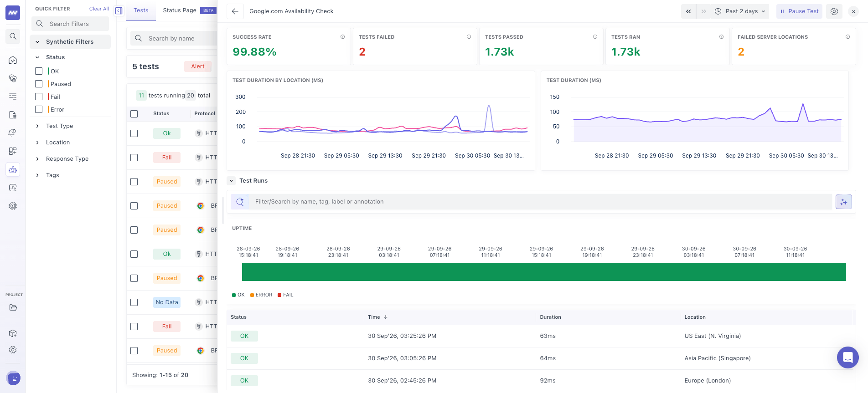
Task: Check the OK status filter
Action: coord(39,71)
